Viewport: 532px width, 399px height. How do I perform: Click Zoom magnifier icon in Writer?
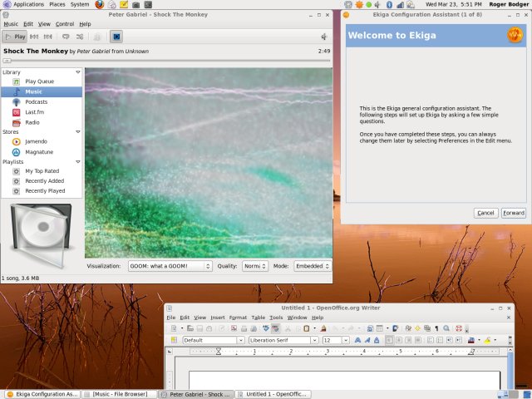tap(446, 328)
